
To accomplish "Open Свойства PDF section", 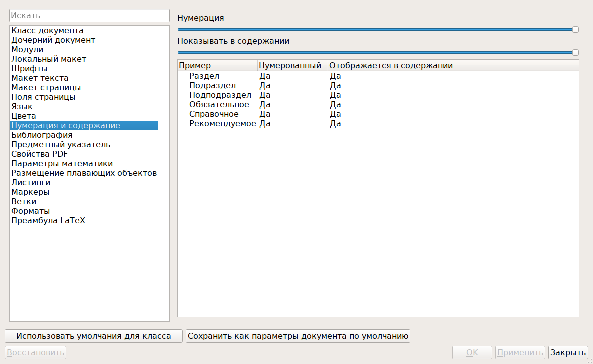I will click(x=84, y=154).
